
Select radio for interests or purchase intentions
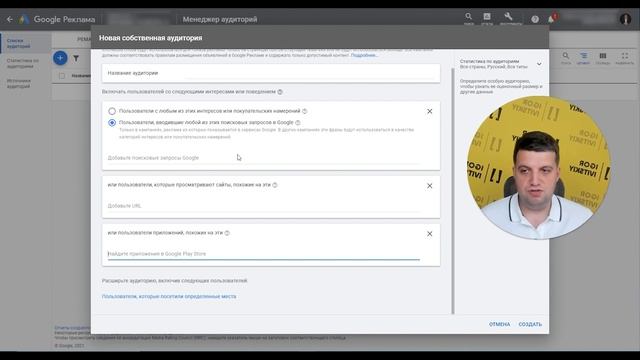112,111
